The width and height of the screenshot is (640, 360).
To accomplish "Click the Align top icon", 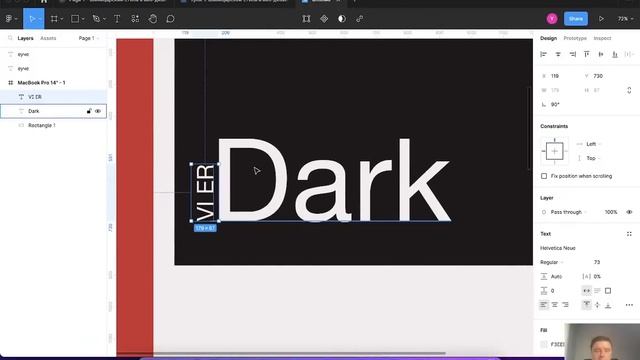I will [x=587, y=54].
